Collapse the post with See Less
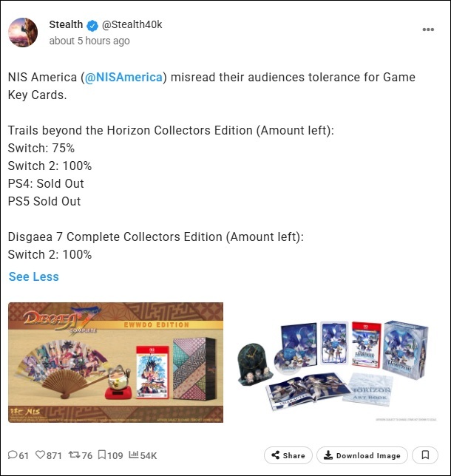This screenshot has height=476, width=451. point(34,276)
